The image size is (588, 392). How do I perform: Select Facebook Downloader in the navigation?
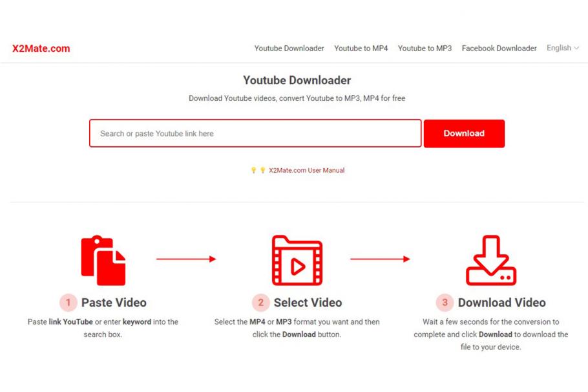click(499, 49)
